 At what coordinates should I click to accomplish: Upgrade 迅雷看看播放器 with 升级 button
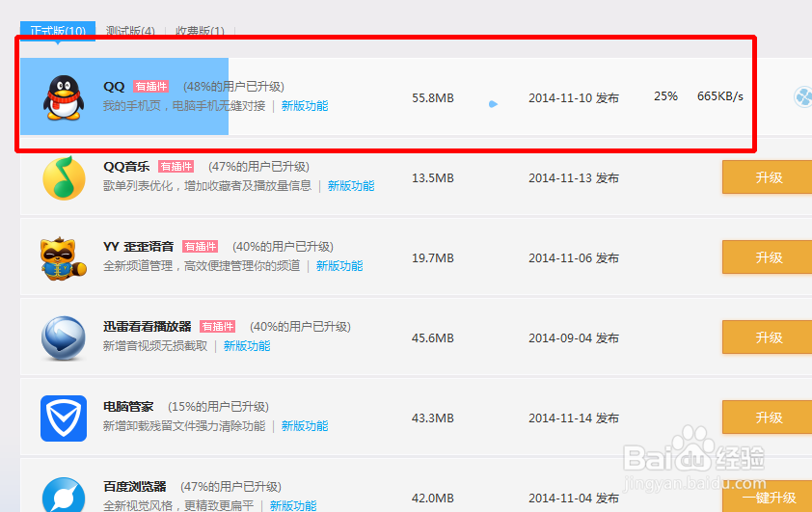pyautogui.click(x=767, y=337)
